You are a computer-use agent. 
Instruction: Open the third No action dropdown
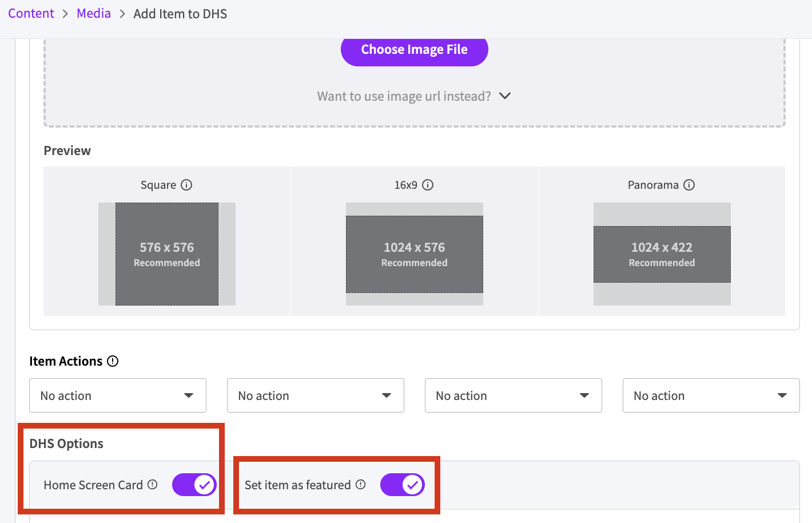(x=514, y=395)
